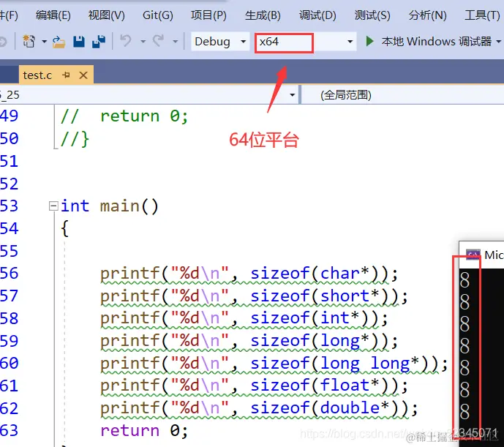Viewport: 504px width, 447px height.
Task: Click the console window app icon
Action: click(473, 255)
